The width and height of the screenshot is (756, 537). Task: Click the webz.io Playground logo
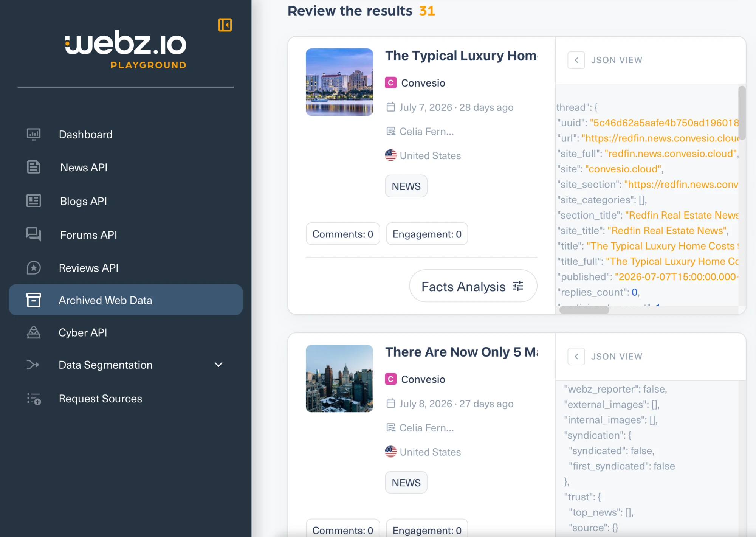pos(125,50)
